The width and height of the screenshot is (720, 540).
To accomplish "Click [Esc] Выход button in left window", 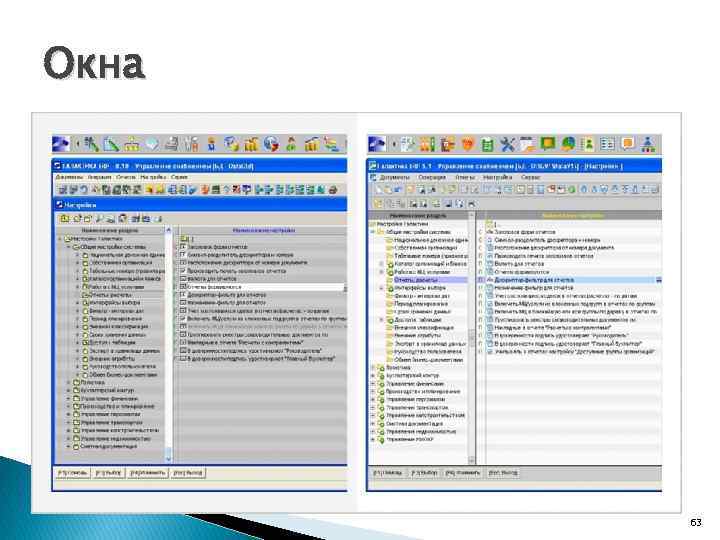I will tap(188, 473).
